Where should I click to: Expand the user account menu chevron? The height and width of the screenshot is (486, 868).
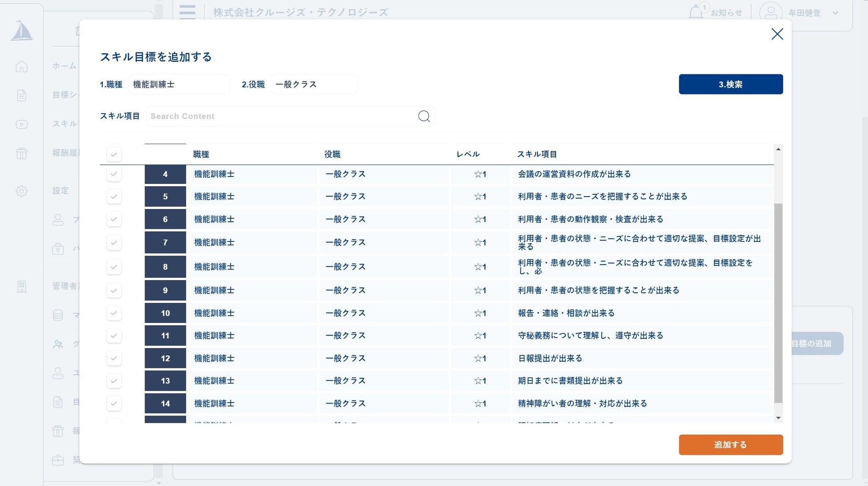(835, 13)
